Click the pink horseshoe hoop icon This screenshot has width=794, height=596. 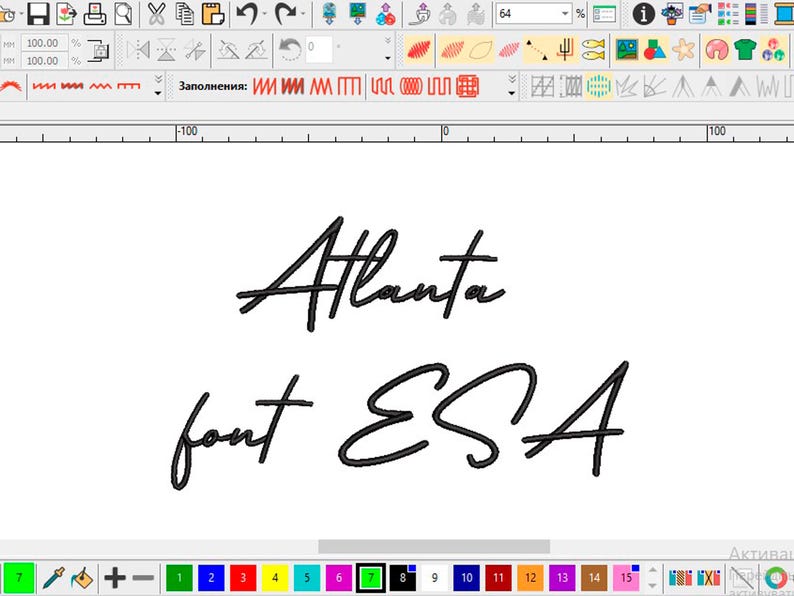(717, 50)
